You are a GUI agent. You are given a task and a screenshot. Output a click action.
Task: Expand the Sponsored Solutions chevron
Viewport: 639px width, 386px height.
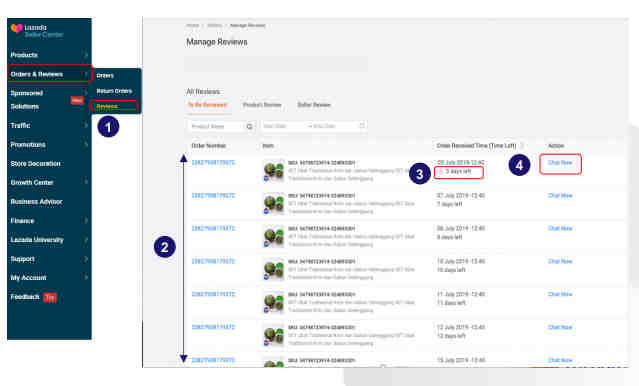point(86,93)
